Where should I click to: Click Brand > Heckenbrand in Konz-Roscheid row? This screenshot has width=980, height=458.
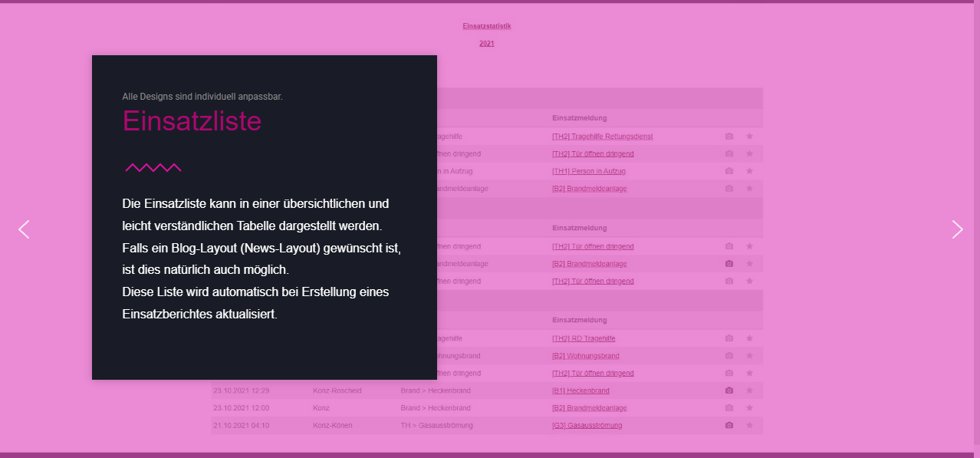click(436, 390)
